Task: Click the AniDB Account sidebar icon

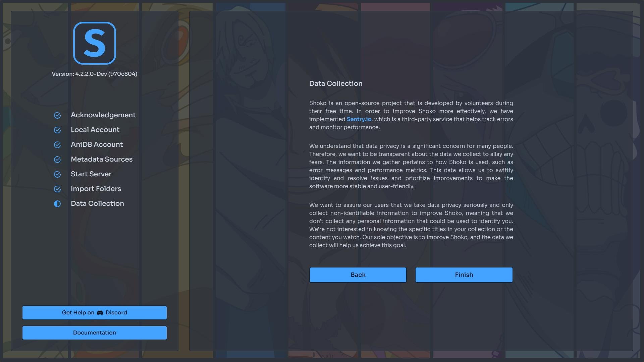Action: [x=57, y=144]
